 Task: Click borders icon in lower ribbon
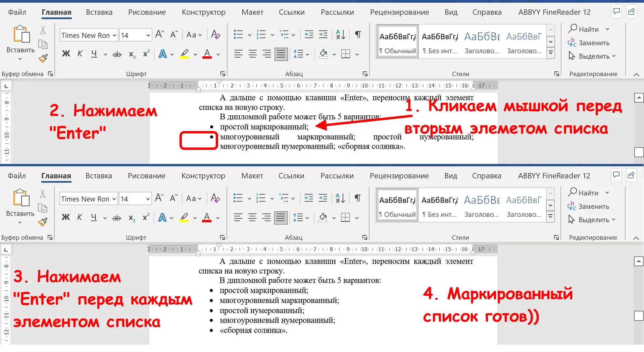pyautogui.click(x=345, y=218)
